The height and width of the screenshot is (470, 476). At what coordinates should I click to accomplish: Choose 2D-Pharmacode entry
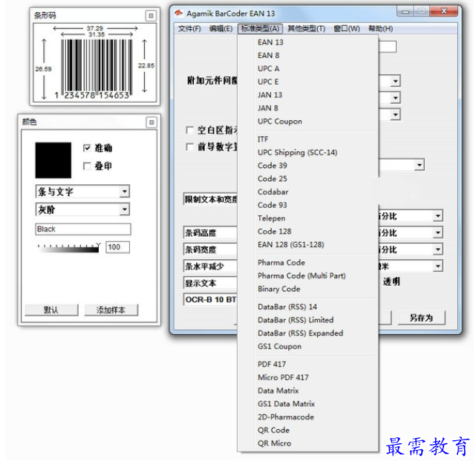point(308,417)
